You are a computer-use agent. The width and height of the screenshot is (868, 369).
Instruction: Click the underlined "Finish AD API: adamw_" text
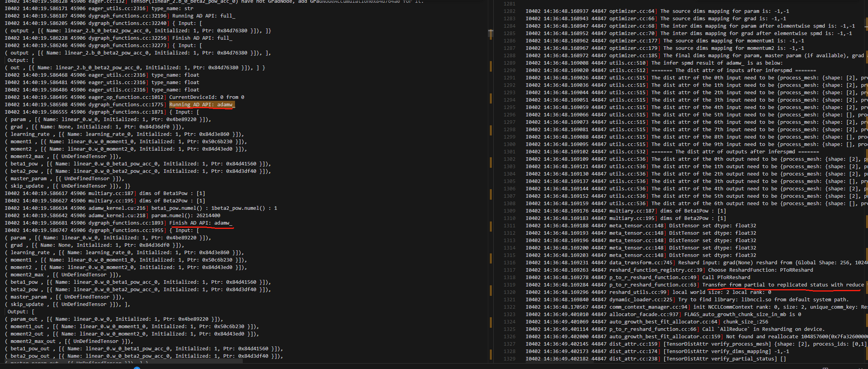pos(201,223)
